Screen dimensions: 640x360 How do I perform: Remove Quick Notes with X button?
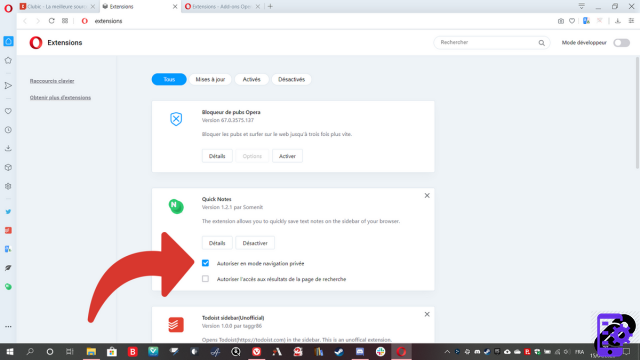coord(427,196)
